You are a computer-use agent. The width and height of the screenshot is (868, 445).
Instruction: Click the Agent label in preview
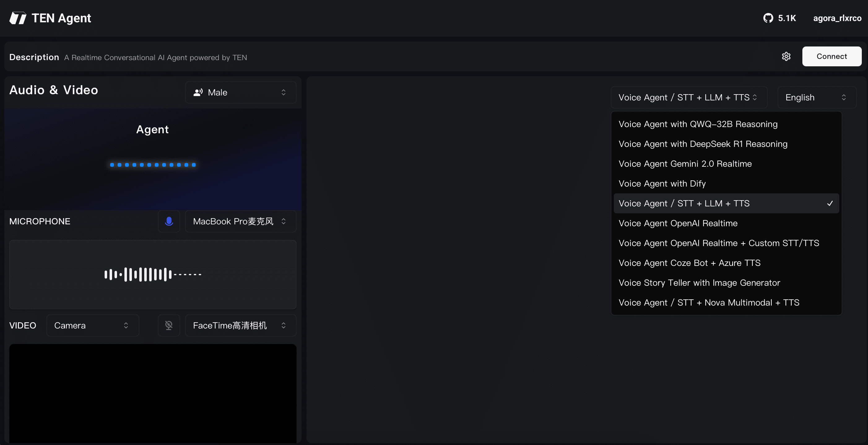[x=152, y=130]
